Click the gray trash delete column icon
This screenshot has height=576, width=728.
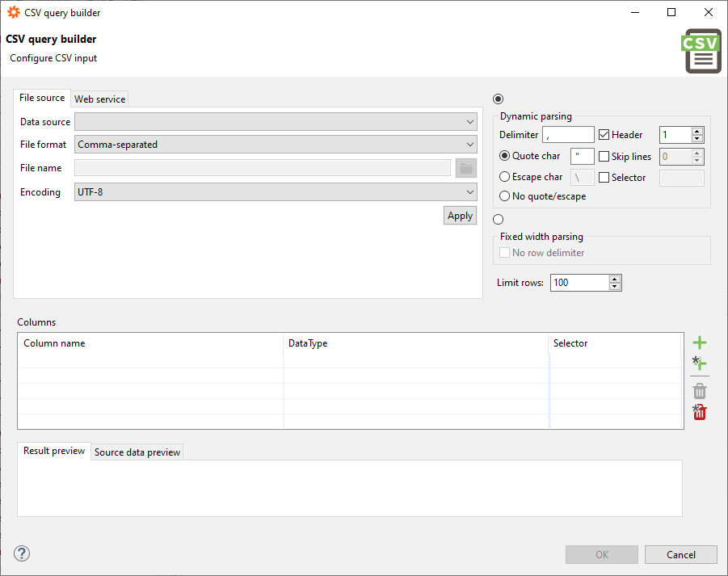tap(700, 391)
